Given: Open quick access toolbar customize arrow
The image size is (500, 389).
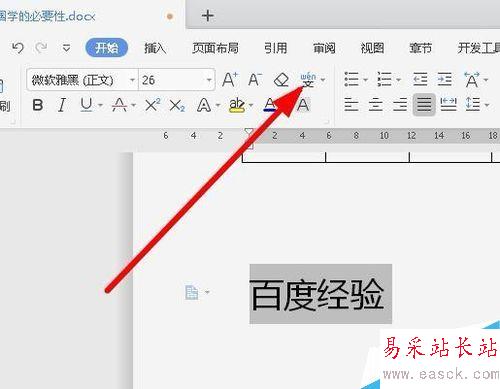Looking at the screenshot, I should 66,48.
